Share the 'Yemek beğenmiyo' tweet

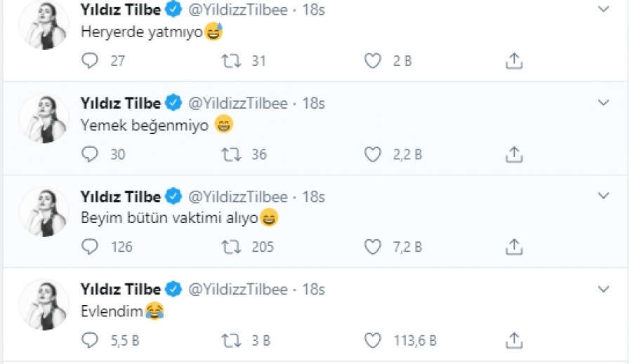[x=514, y=154]
